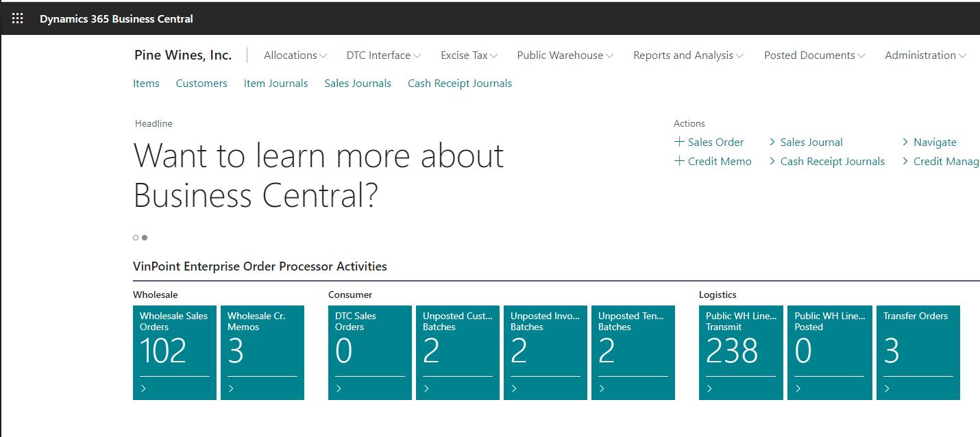The image size is (980, 437).
Task: Click the arrow icon on Wholesale Sales Orders tile
Action: 143,388
